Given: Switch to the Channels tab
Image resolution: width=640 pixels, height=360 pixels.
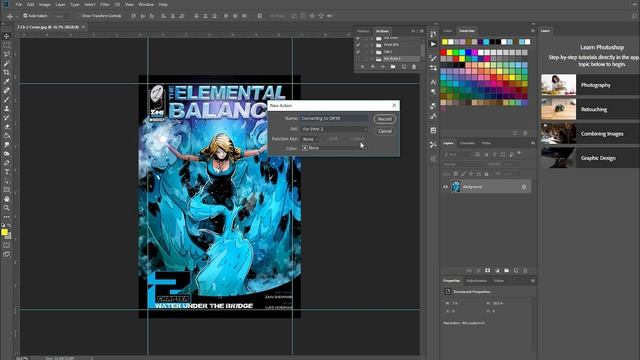Looking at the screenshot, I should click(467, 143).
